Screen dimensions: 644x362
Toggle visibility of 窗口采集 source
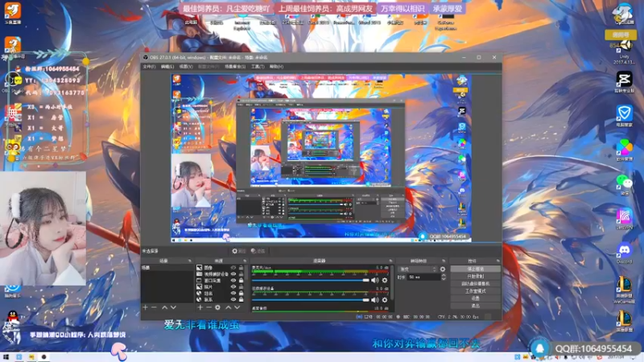coord(233,281)
